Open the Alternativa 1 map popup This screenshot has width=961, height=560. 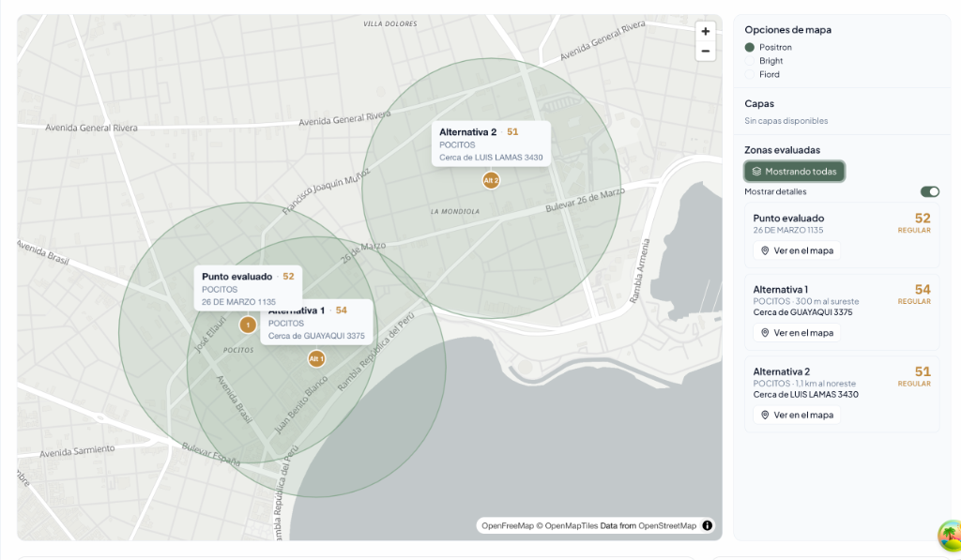click(316, 323)
